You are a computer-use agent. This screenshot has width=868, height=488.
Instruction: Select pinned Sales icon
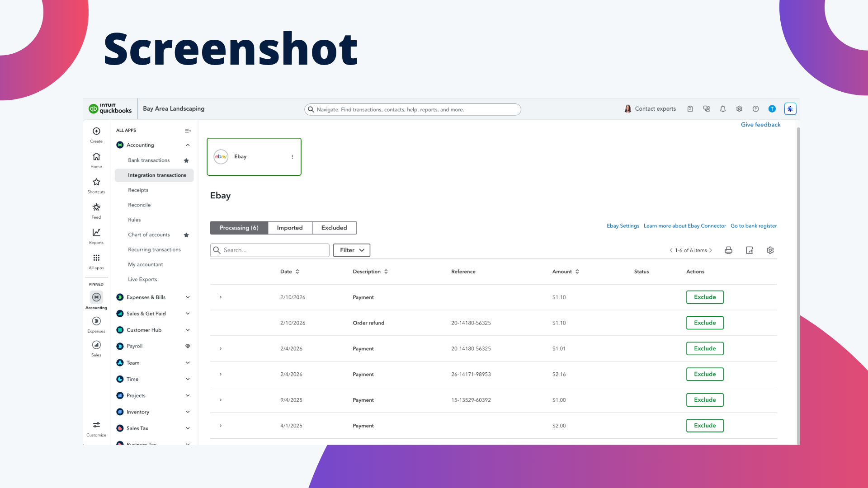pos(96,345)
